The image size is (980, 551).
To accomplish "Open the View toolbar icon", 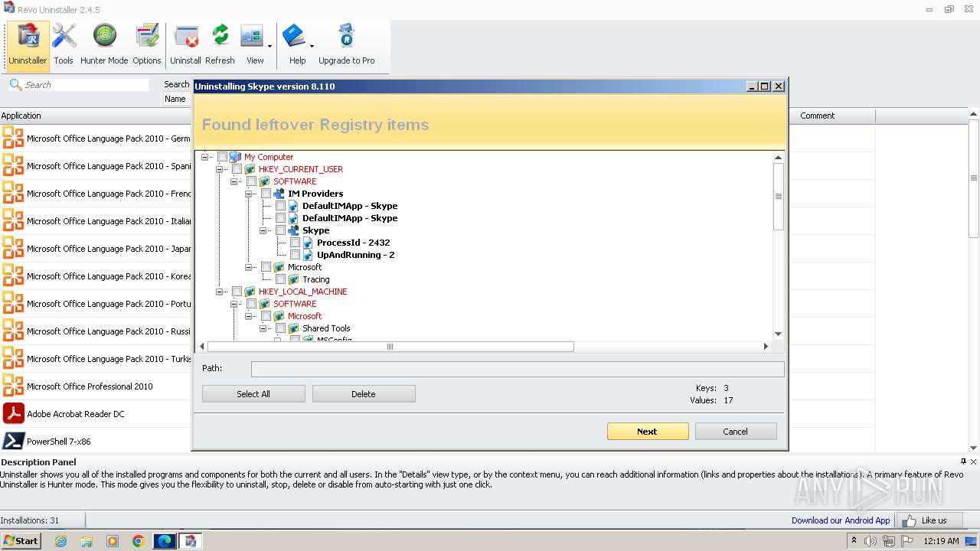I will (252, 36).
